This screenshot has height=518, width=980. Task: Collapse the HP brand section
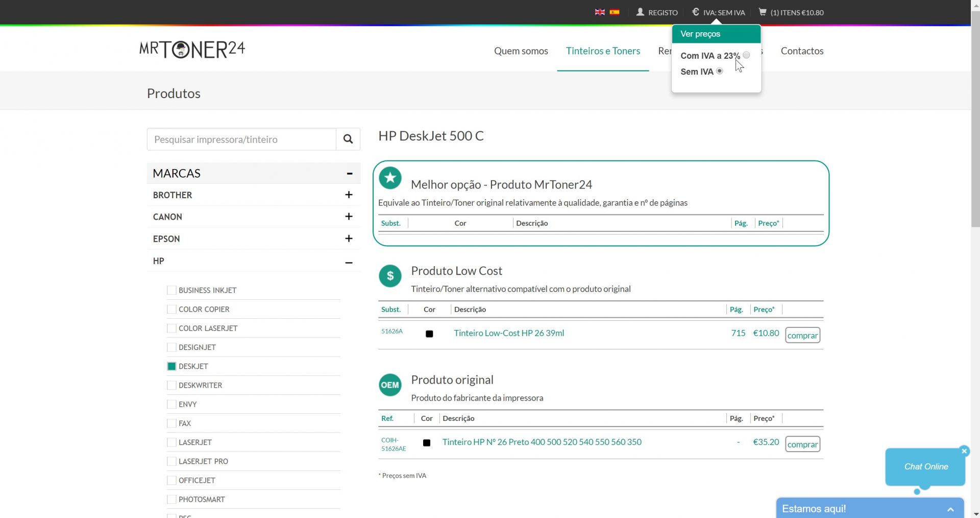349,262
